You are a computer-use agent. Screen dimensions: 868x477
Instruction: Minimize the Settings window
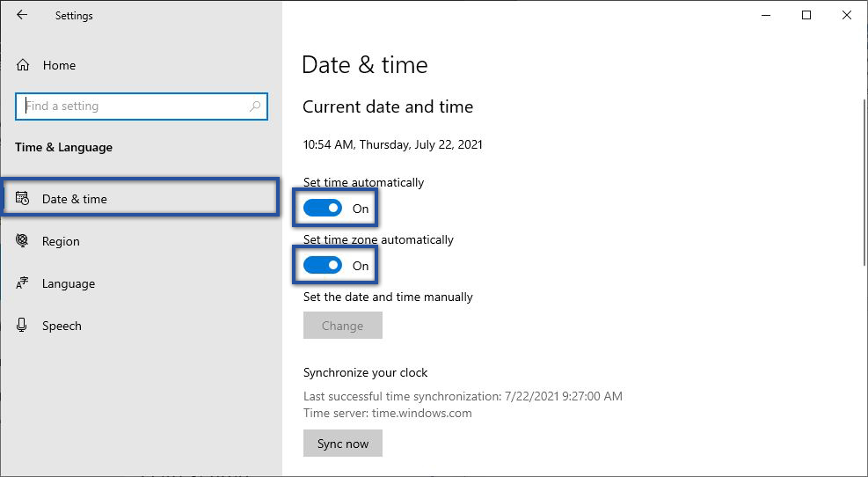coord(765,15)
